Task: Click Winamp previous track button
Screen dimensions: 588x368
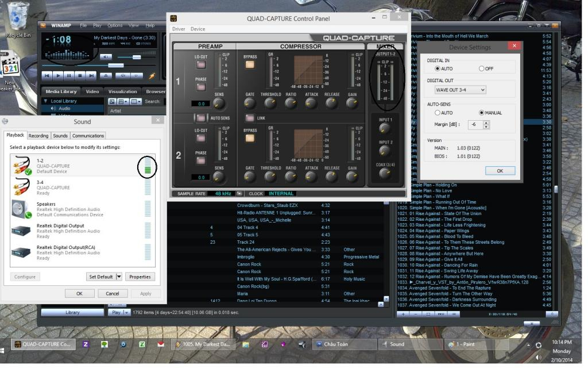Action: [x=47, y=75]
